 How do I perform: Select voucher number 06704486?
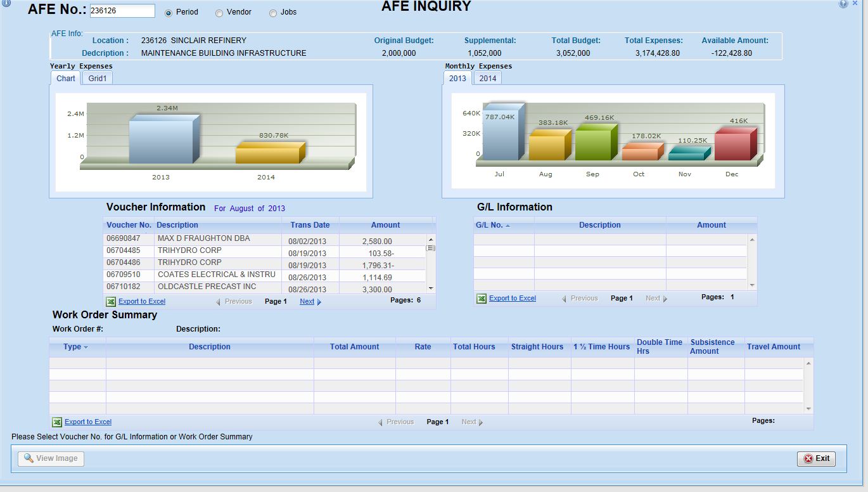click(124, 262)
